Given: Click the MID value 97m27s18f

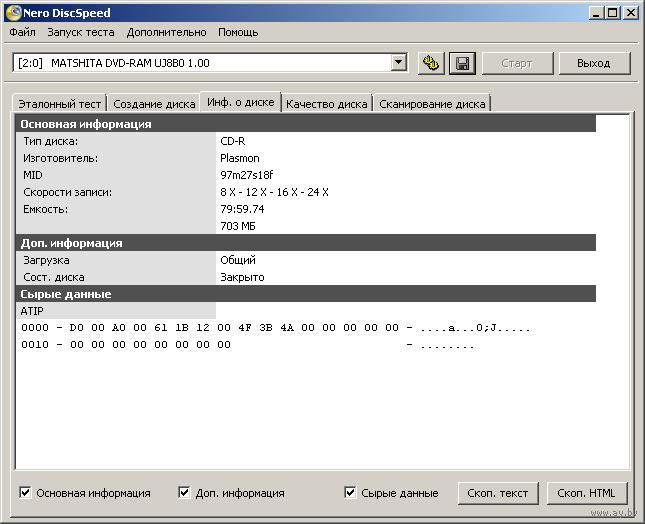Looking at the screenshot, I should [x=247, y=175].
